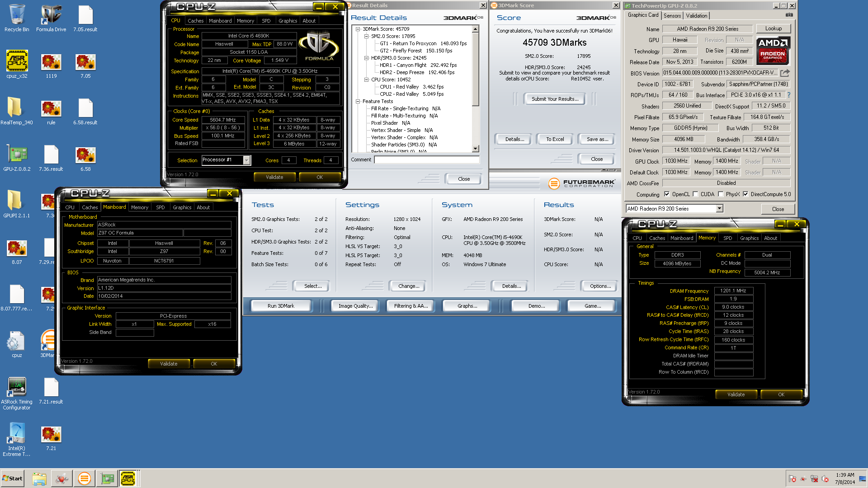Select GT1 - Return To Proxycon result row
868x488 pixels.
pyautogui.click(x=423, y=43)
